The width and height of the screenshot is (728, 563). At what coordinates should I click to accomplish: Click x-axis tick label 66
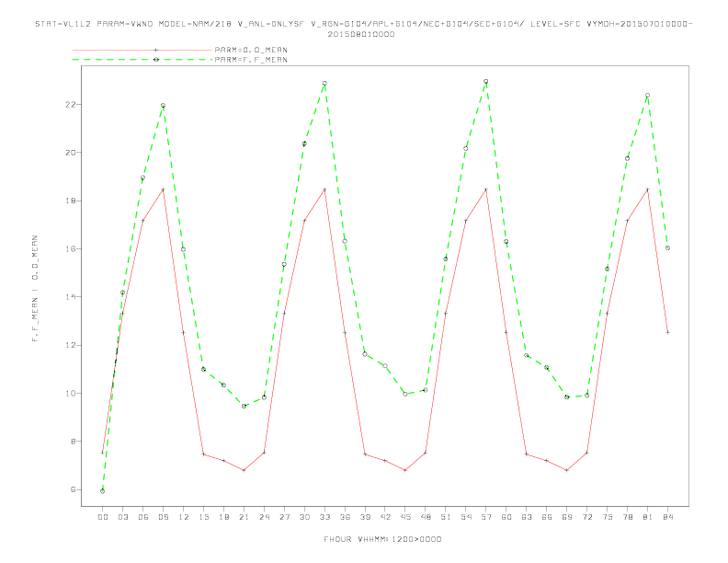(547, 517)
